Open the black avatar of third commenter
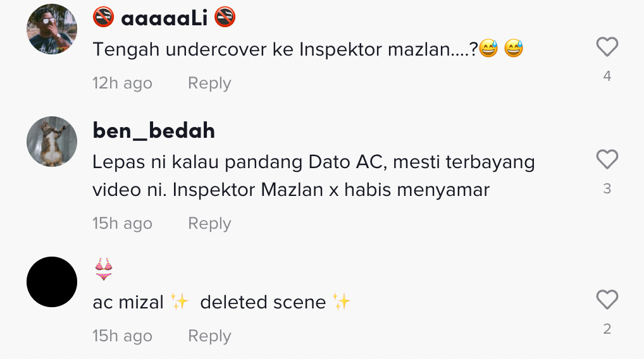The image size is (644, 359). point(52,282)
